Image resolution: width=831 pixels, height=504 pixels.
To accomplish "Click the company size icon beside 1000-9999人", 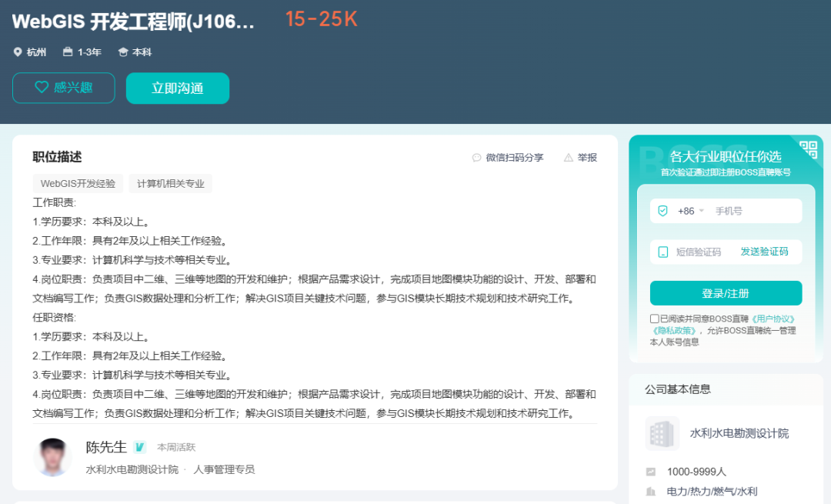I will coord(651,472).
